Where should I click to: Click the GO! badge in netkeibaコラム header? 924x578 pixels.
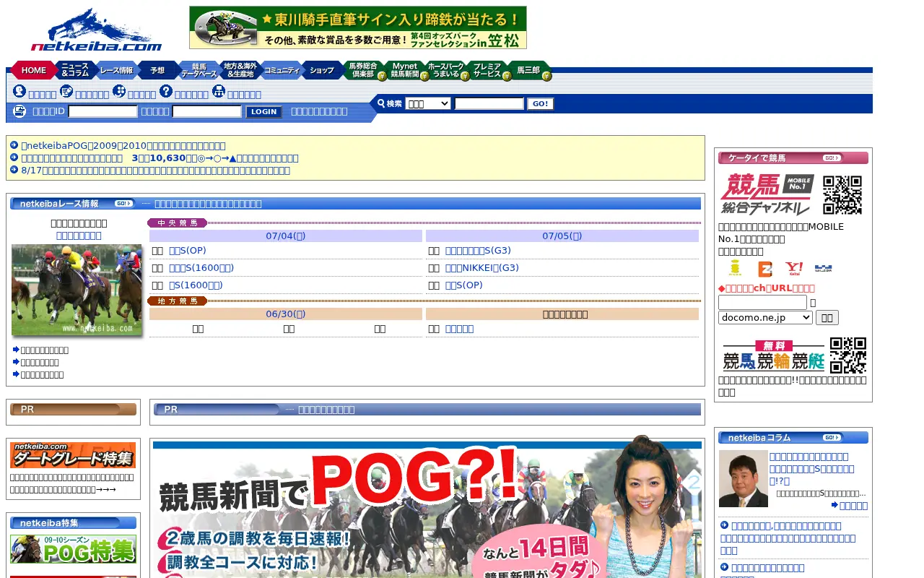click(x=832, y=437)
